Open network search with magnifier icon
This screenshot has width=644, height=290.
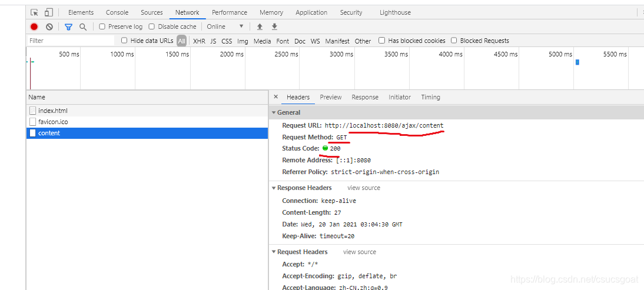click(x=83, y=26)
